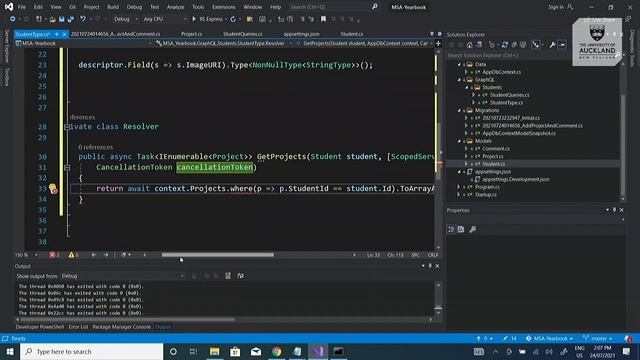Navigate backward using left arrow below editor
Viewport: 640px width, 360px height.
(94, 255)
